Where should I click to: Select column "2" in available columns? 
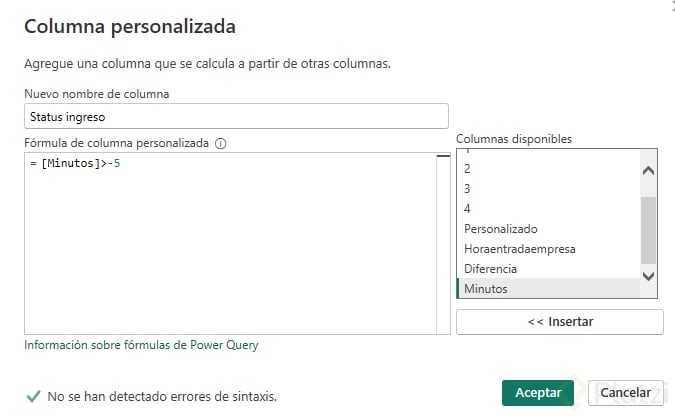pos(468,169)
